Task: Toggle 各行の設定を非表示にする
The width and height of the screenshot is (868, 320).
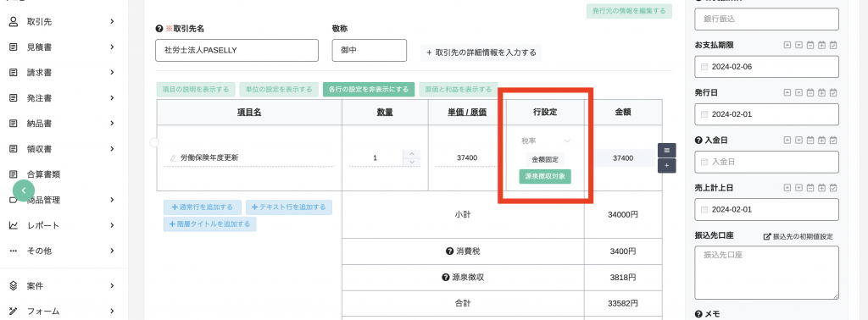Action: pyautogui.click(x=368, y=90)
